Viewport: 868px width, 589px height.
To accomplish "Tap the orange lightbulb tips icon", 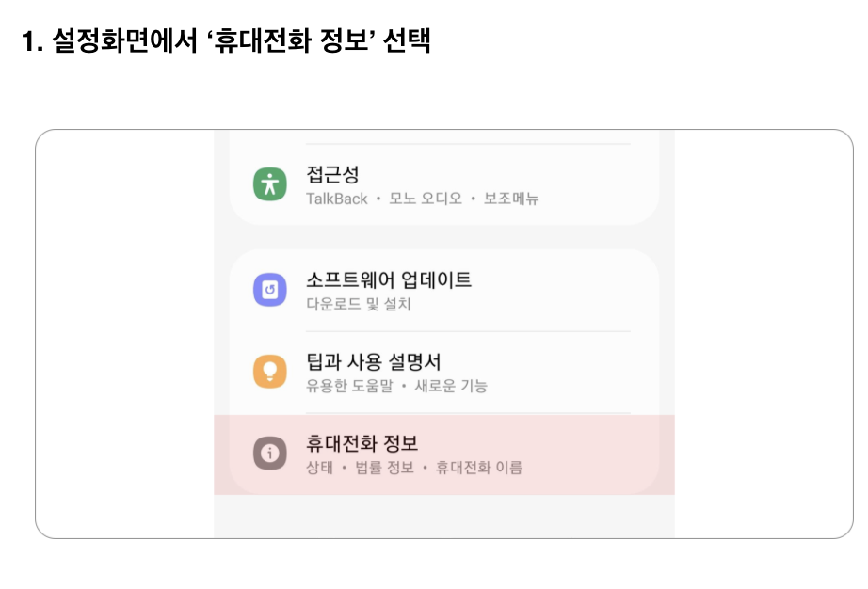I will tap(269, 371).
